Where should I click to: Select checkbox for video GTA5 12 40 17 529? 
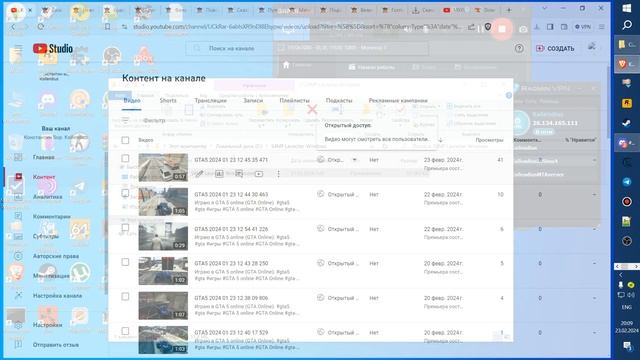(125, 331)
